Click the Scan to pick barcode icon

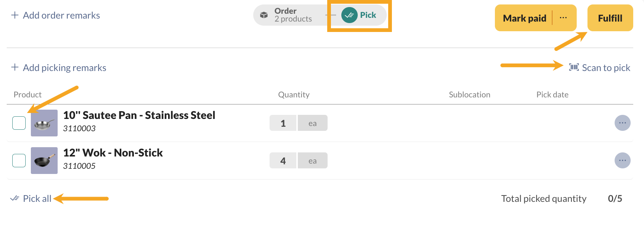click(575, 67)
